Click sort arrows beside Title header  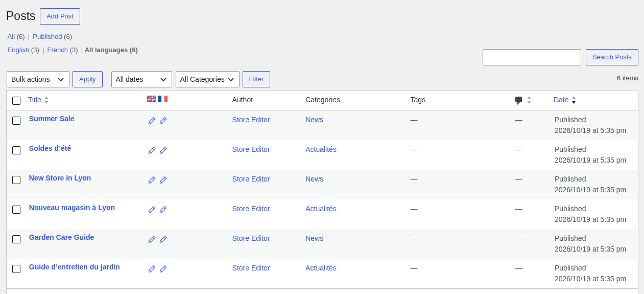pyautogui.click(x=46, y=100)
